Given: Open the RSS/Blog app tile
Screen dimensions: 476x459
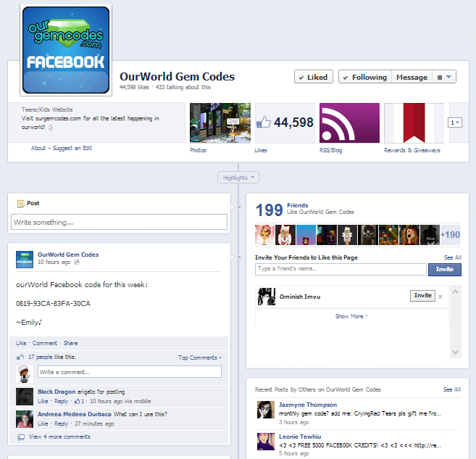Looking at the screenshot, I should 349,123.
